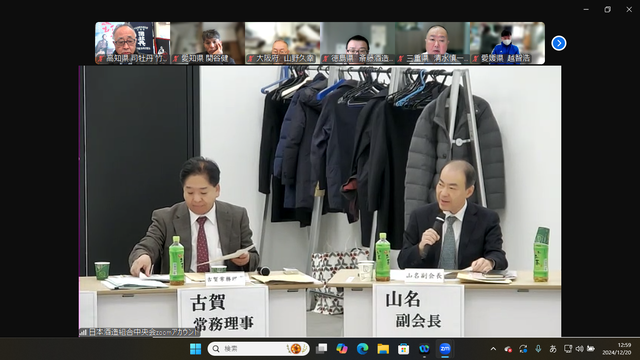Select the 高知県 司牡丹 participant thumbnail
Viewport: 640px width, 360px height.
click(x=133, y=43)
